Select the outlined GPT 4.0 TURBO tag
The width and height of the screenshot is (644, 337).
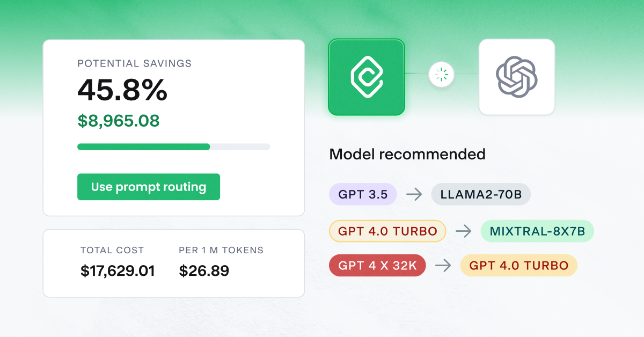pos(387,231)
